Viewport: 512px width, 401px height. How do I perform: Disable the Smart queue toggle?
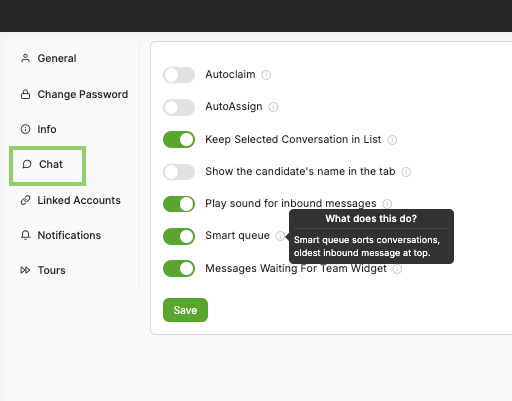tap(179, 236)
